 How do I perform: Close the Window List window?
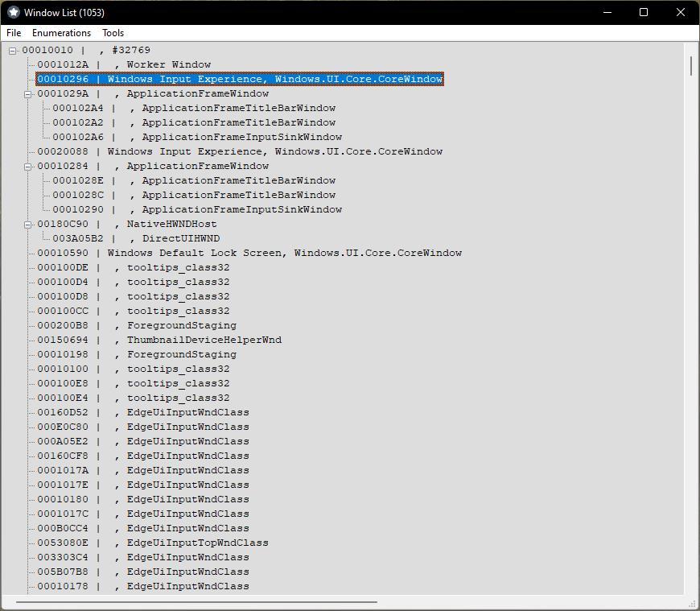point(681,12)
